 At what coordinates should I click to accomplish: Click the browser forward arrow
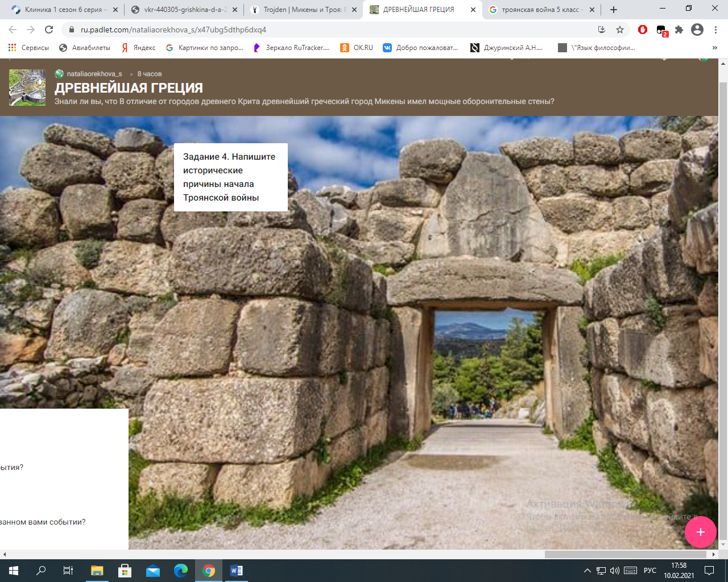click(x=31, y=30)
